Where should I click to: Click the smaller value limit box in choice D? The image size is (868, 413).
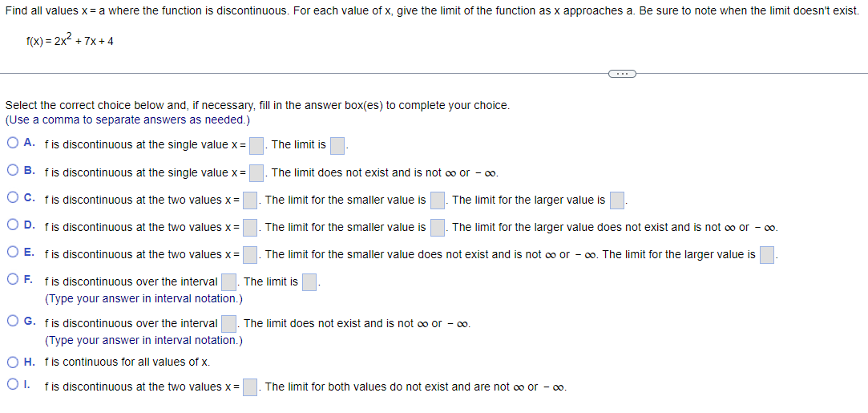click(438, 228)
